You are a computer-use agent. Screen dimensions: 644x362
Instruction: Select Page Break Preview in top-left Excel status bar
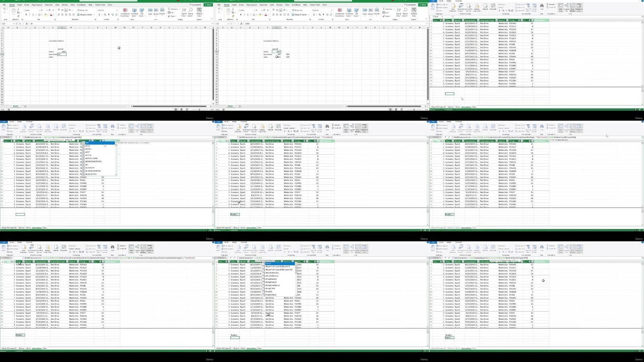pyautogui.click(x=188, y=109)
